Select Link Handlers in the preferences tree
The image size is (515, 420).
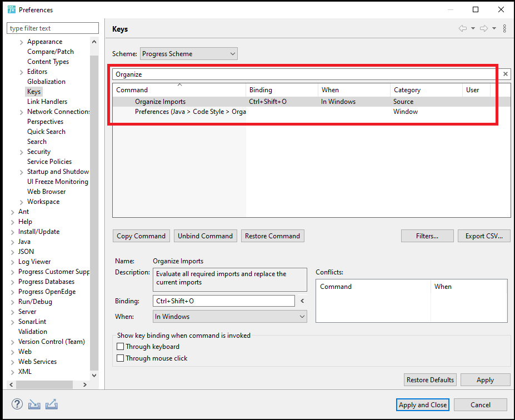coord(47,102)
